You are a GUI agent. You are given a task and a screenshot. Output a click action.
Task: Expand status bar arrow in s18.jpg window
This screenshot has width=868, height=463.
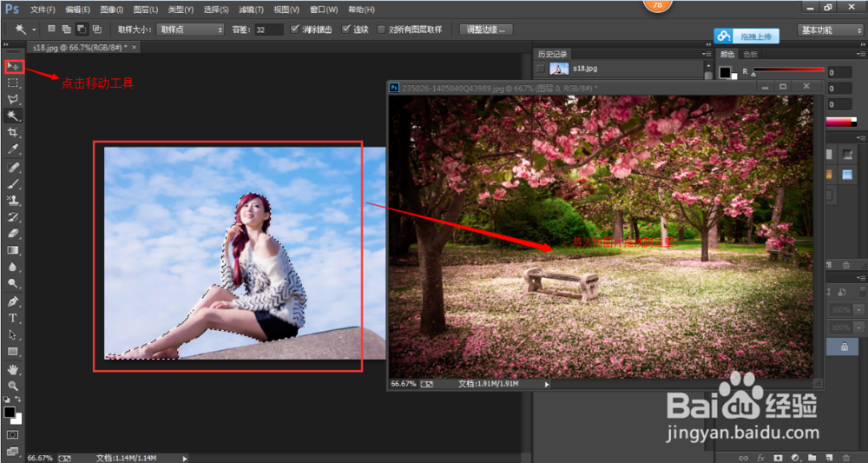(x=185, y=459)
